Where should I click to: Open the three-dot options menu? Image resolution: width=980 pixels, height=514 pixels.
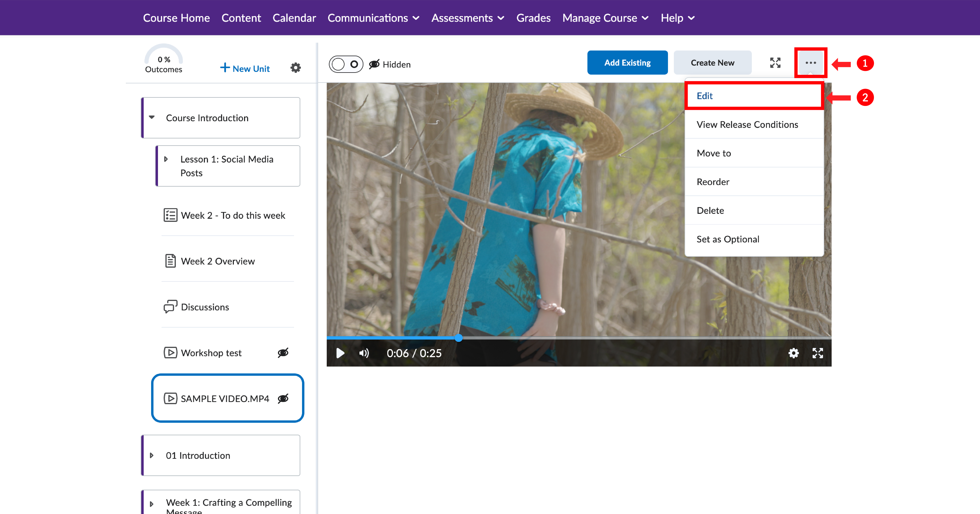pos(810,63)
